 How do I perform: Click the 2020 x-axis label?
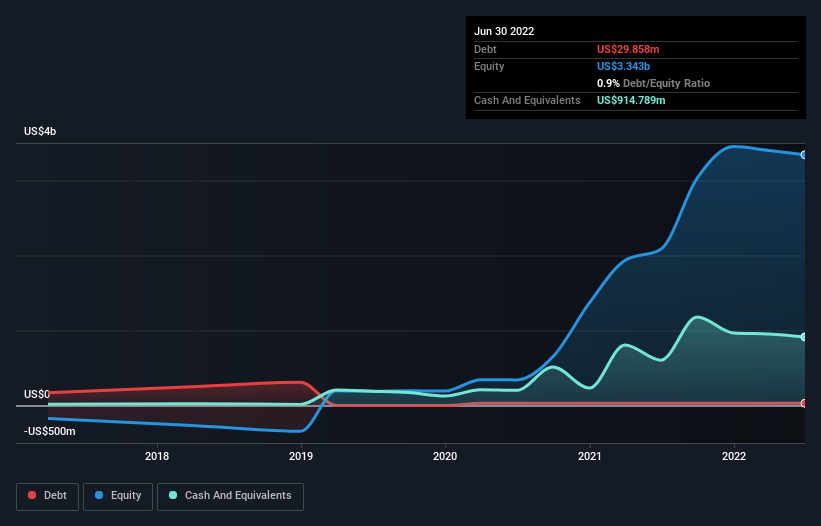click(445, 456)
